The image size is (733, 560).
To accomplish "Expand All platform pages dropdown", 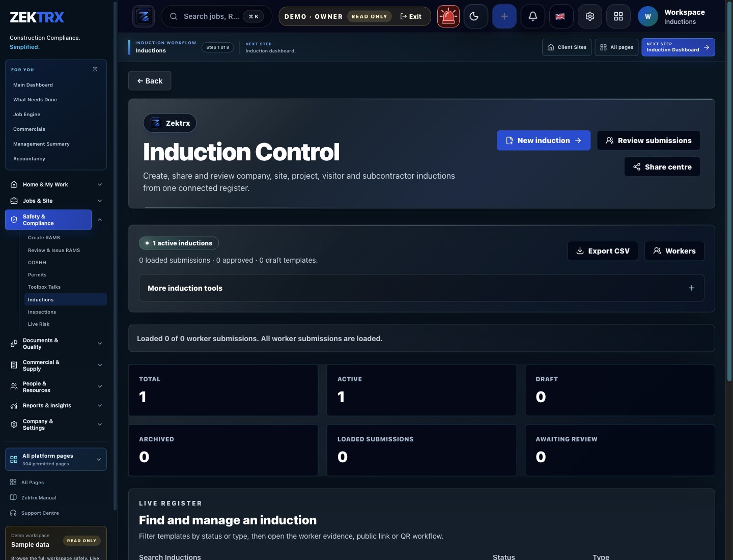I will (x=56, y=459).
